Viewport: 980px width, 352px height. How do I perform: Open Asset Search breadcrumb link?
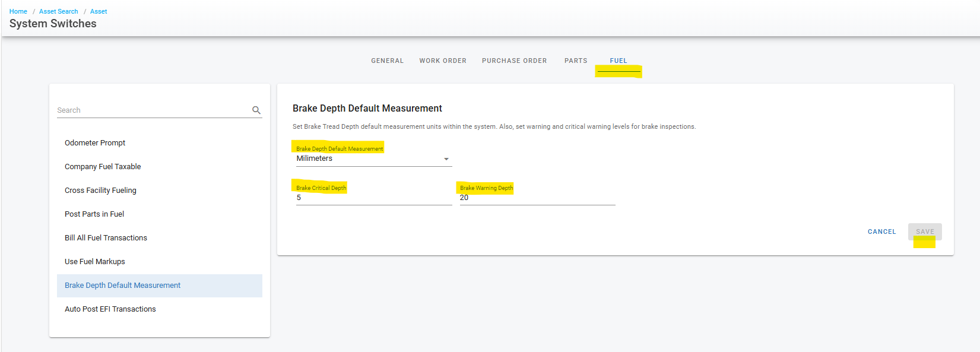pyautogui.click(x=58, y=11)
